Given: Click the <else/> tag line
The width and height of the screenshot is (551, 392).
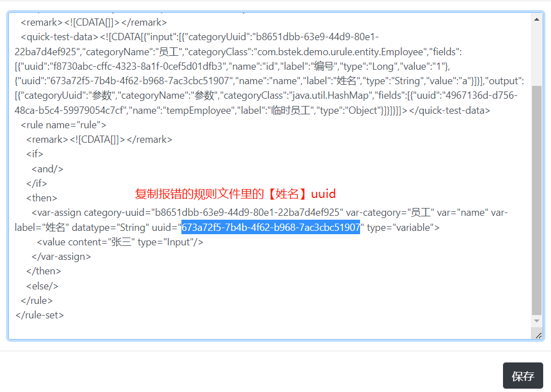Looking at the screenshot, I should pyautogui.click(x=42, y=286).
